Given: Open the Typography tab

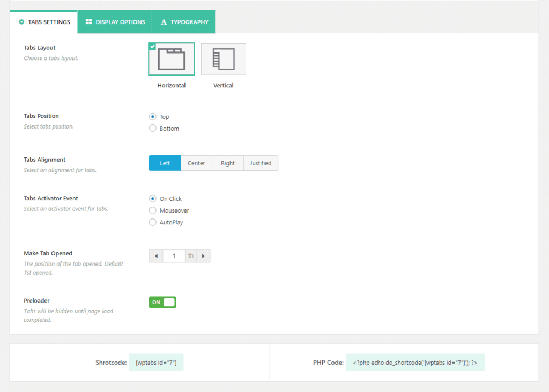Looking at the screenshot, I should pyautogui.click(x=183, y=22).
